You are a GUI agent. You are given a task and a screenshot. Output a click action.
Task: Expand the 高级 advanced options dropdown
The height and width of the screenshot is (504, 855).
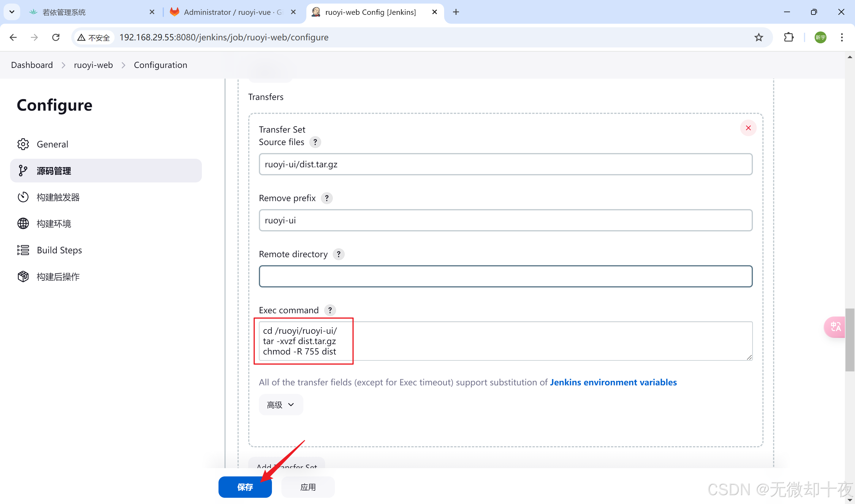pos(280,405)
